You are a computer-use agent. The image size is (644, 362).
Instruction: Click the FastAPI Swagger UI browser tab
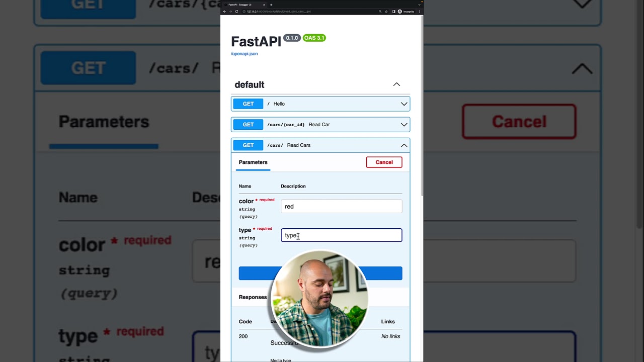[245, 5]
